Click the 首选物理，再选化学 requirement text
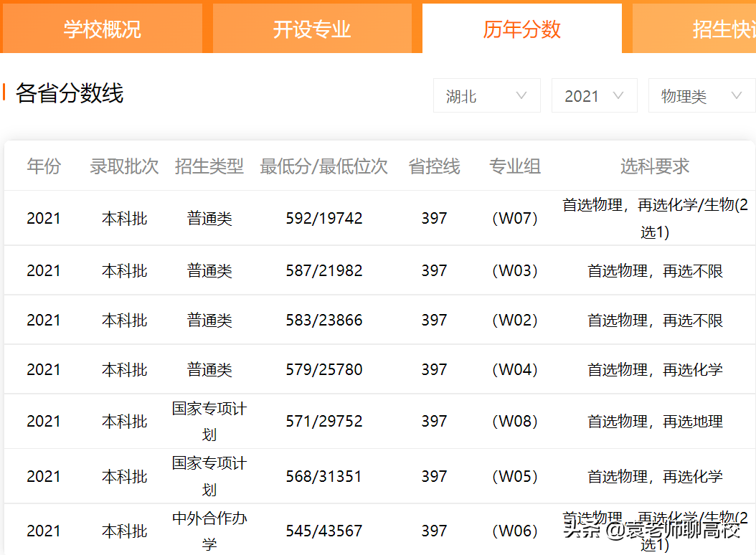The height and width of the screenshot is (555, 756). click(x=655, y=369)
